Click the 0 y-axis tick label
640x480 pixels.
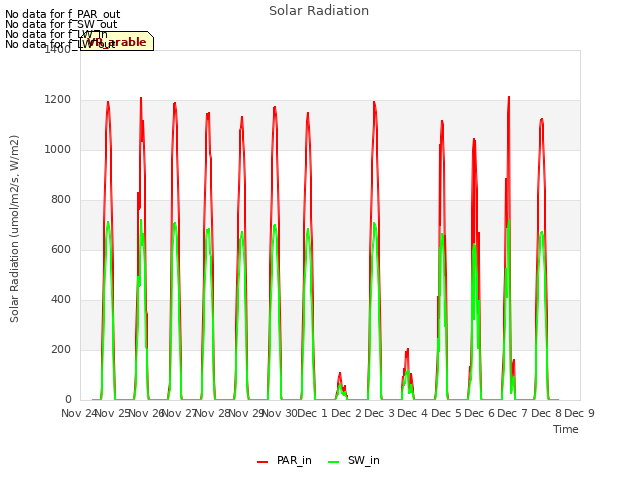pos(68,400)
